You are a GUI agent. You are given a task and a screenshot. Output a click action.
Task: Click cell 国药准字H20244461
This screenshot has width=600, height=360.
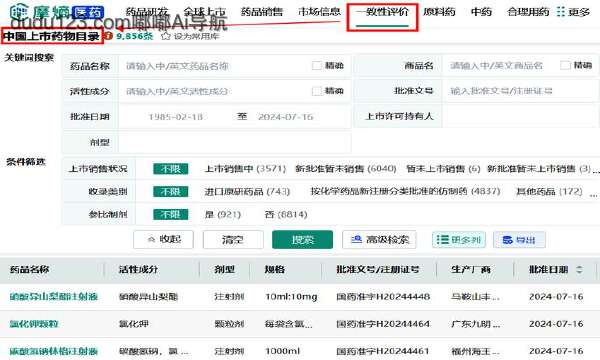pyautogui.click(x=383, y=351)
